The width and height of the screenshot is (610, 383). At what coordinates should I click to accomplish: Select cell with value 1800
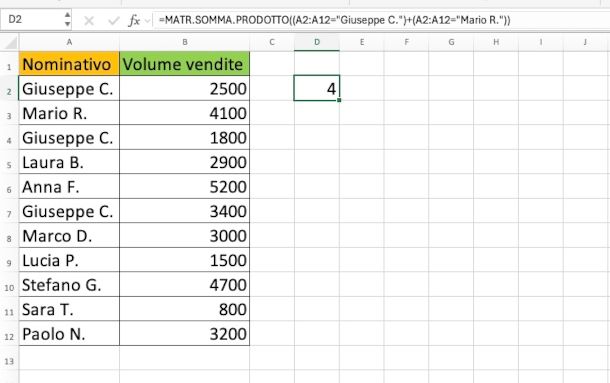click(184, 137)
